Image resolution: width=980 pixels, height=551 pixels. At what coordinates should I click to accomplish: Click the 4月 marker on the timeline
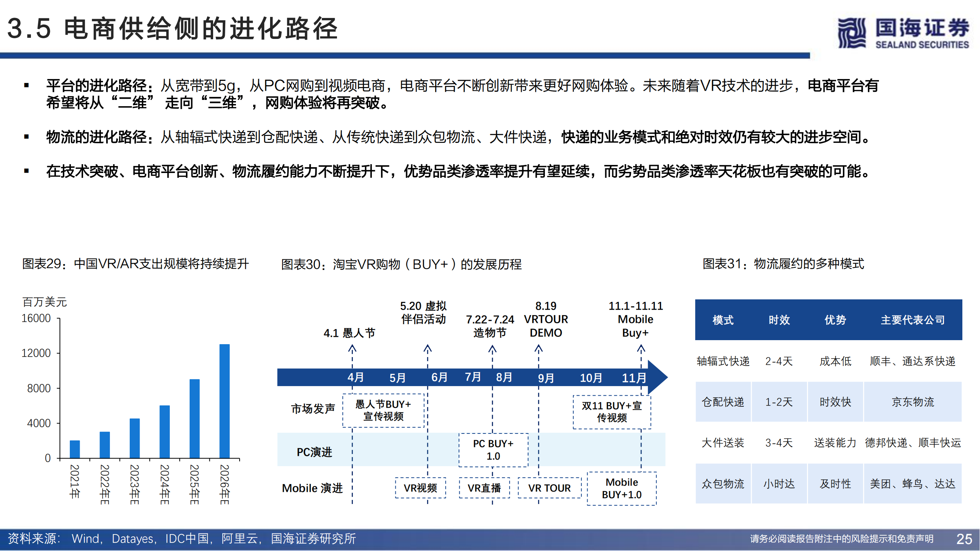356,378
